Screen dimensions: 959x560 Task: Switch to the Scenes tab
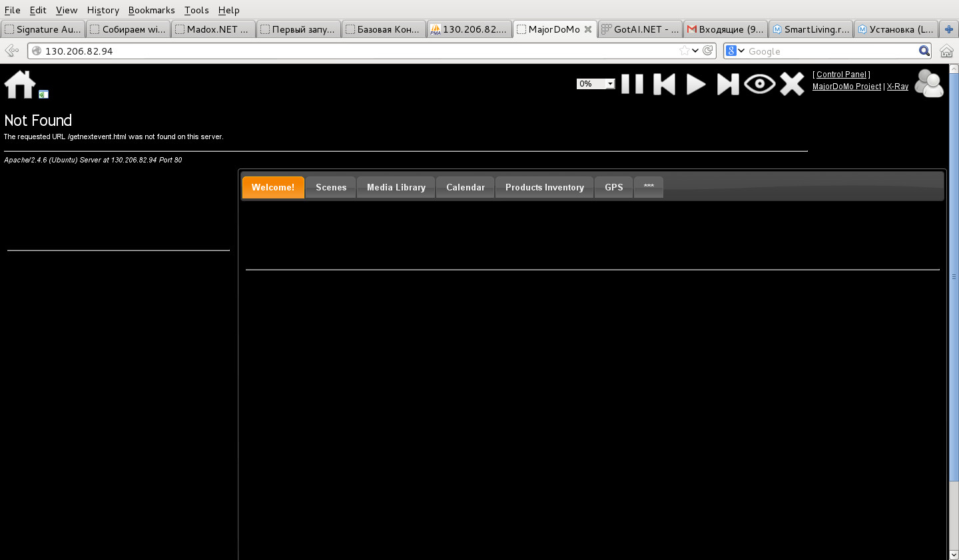331,187
